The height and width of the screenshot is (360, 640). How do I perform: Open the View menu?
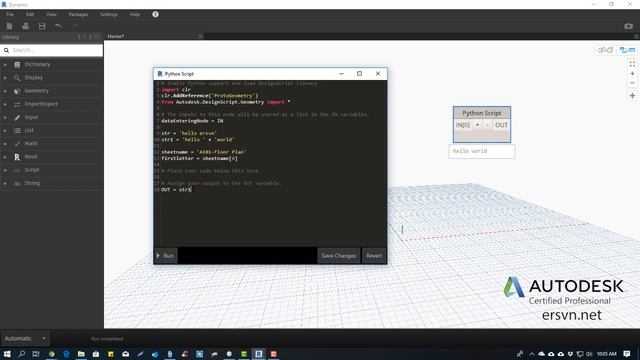pos(51,14)
